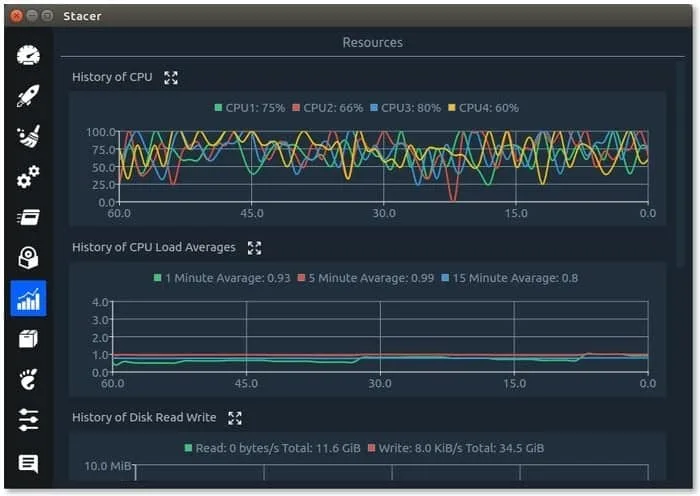
Task: Click 15 Minute Avarage blue swatch
Action: point(445,278)
